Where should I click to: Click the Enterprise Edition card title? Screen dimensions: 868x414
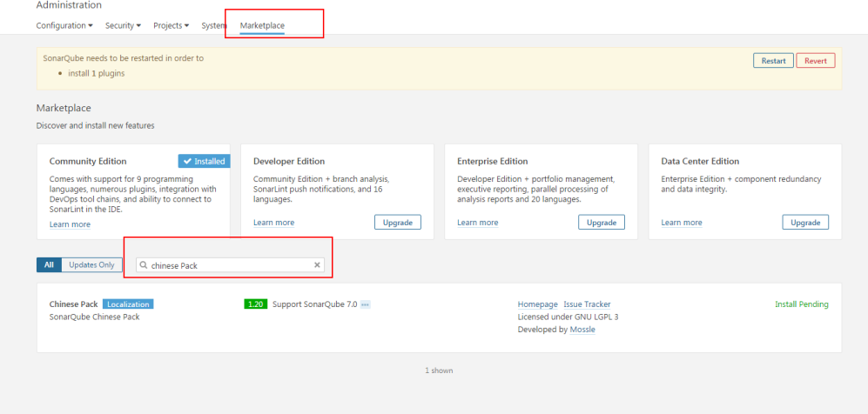click(x=493, y=162)
